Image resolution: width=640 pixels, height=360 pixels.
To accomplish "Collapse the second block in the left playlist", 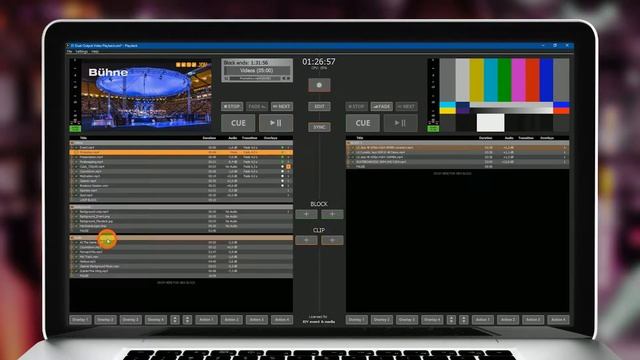I will 72,207.
